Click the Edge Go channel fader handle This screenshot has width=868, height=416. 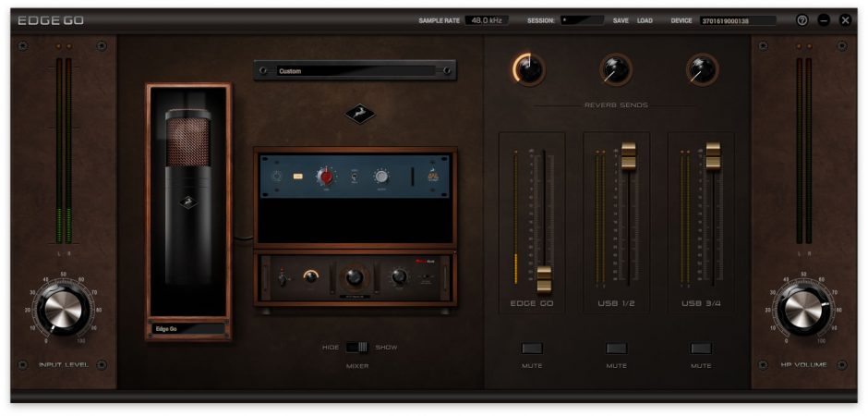544,279
